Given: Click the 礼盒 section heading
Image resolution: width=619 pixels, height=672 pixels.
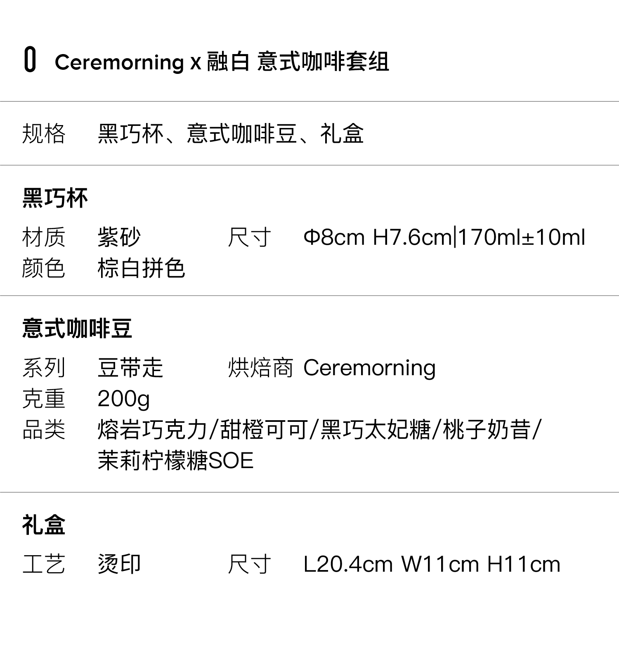Looking at the screenshot, I should coord(44,525).
